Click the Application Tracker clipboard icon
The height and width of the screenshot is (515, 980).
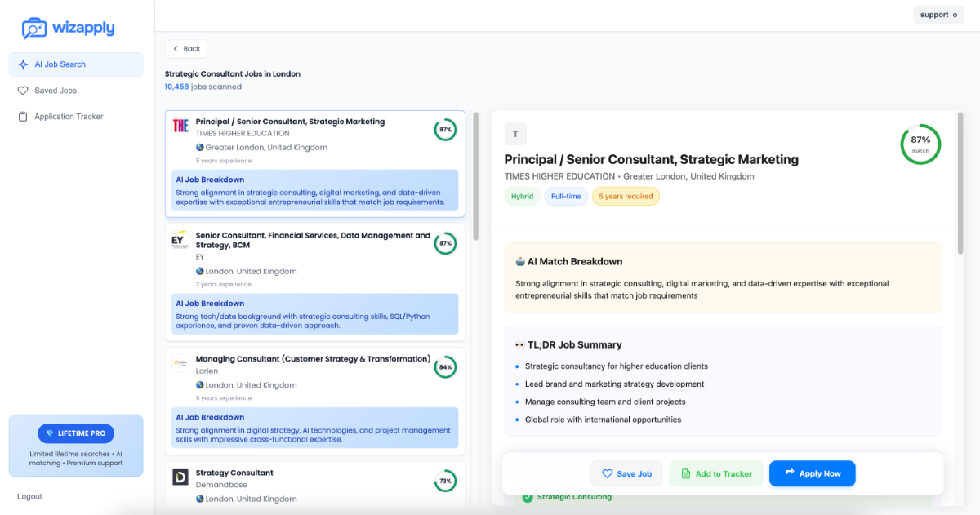click(23, 117)
